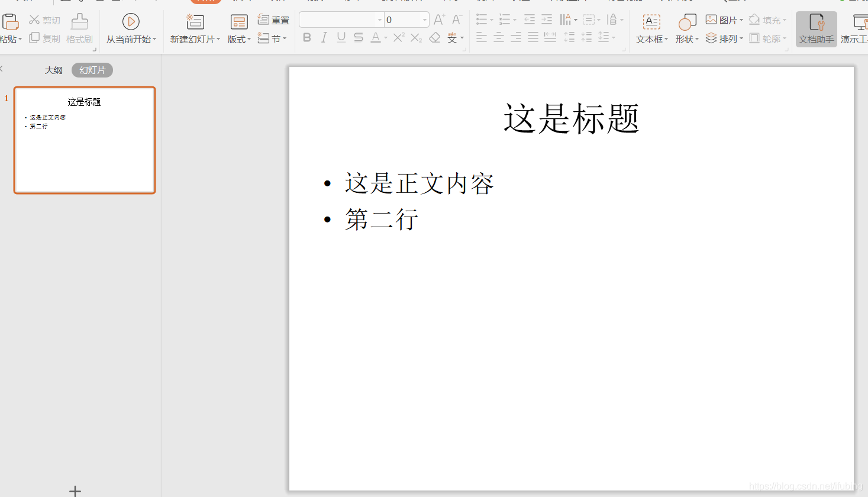Click the Increase Indent icon
The height and width of the screenshot is (497, 868).
(x=547, y=20)
